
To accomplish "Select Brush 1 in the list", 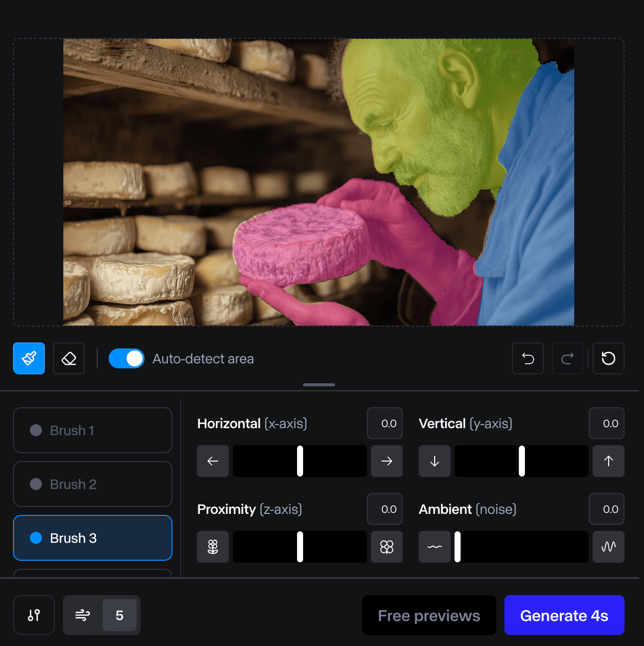I will [93, 430].
